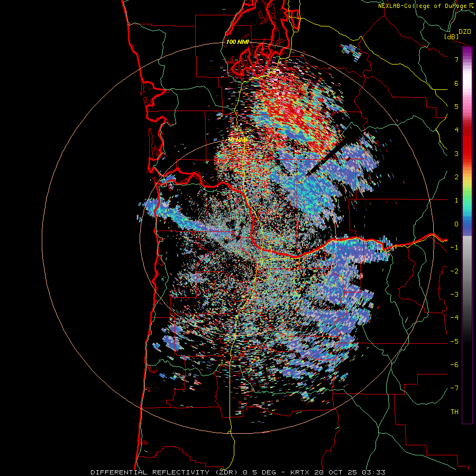The height and width of the screenshot is (476, 476).
Task: Click the color scale value 7
Action: tap(456, 59)
